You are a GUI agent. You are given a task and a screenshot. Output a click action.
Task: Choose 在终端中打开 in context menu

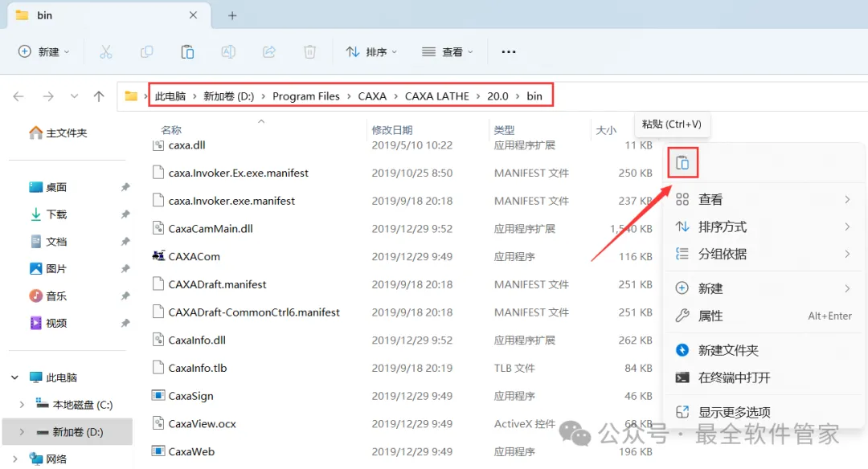click(x=764, y=377)
